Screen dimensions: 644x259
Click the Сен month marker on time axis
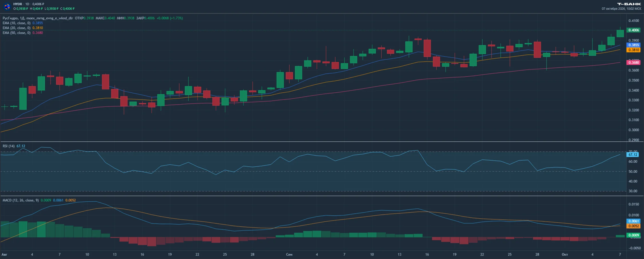(x=289, y=254)
